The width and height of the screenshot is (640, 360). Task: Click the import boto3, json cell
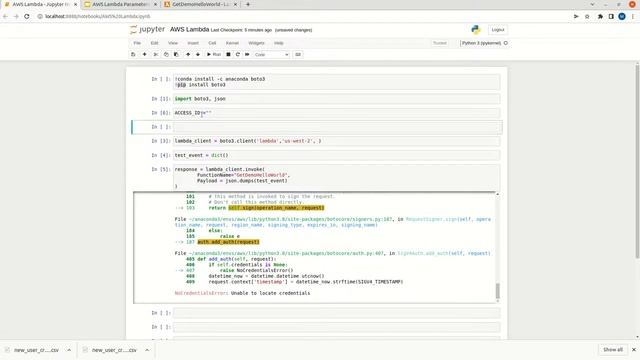pyautogui.click(x=336, y=99)
